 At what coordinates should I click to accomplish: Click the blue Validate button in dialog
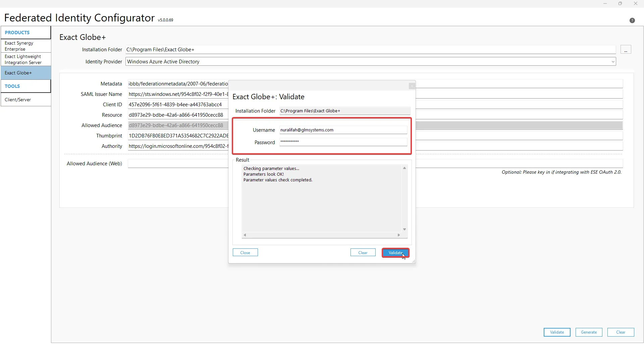point(395,253)
